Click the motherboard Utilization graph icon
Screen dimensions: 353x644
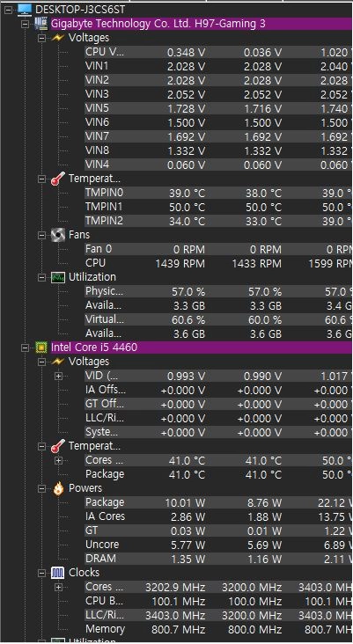(58, 278)
